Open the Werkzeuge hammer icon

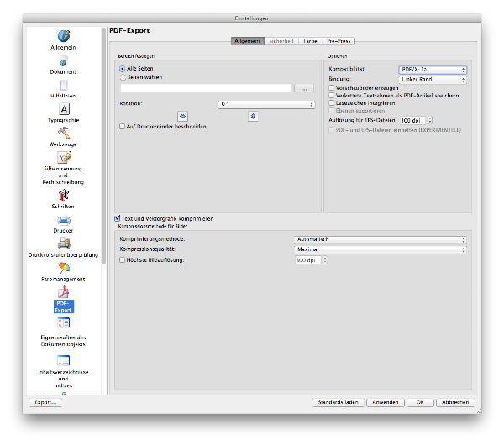tap(63, 133)
